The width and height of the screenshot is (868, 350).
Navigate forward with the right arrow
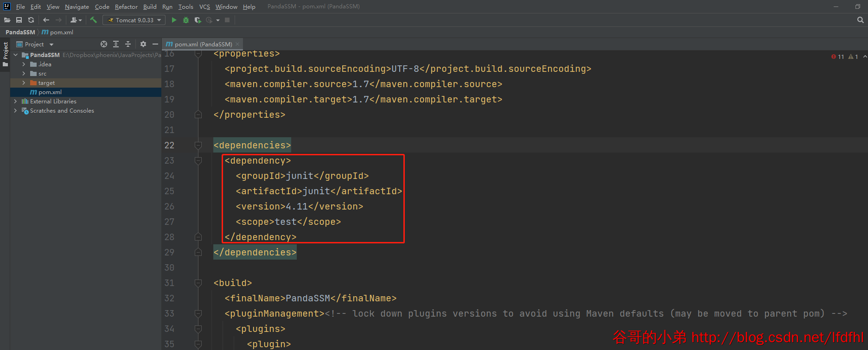coord(58,20)
